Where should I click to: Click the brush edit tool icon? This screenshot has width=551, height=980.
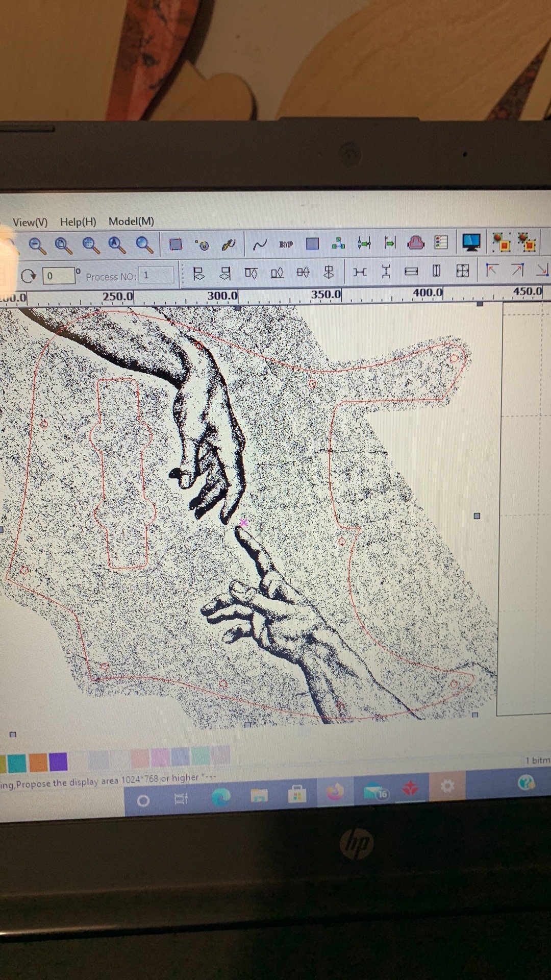tap(229, 244)
